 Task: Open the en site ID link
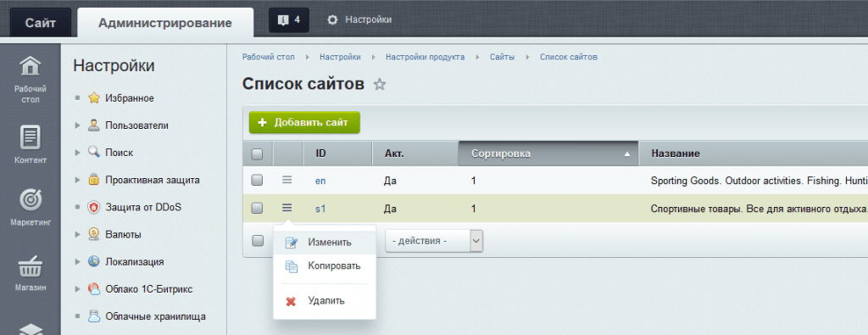320,181
